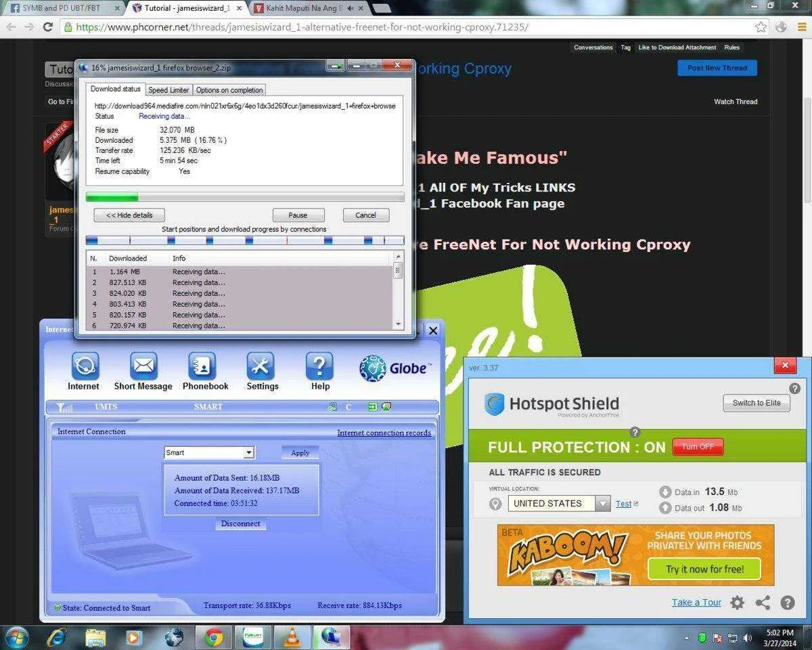Click the taskbar clock 5:02 PM
The width and height of the screenshot is (812, 650).
[x=780, y=638]
